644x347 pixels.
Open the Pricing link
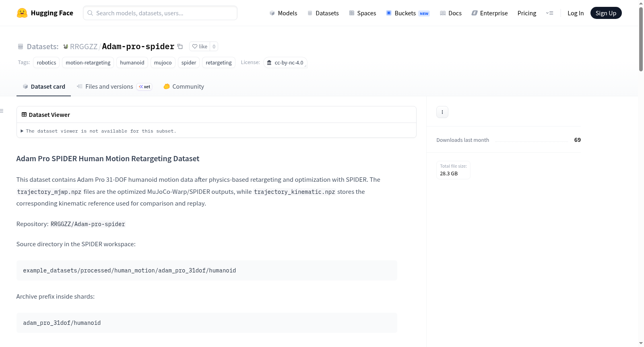point(527,13)
